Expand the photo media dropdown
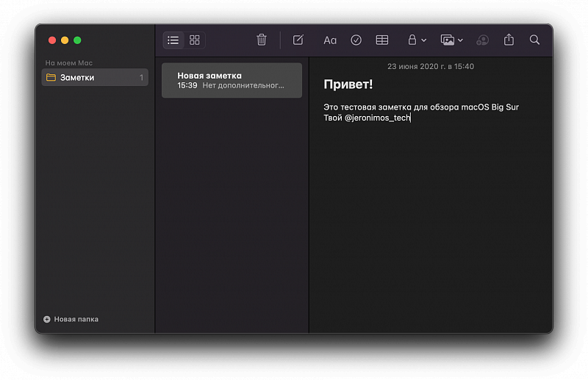 pos(451,40)
